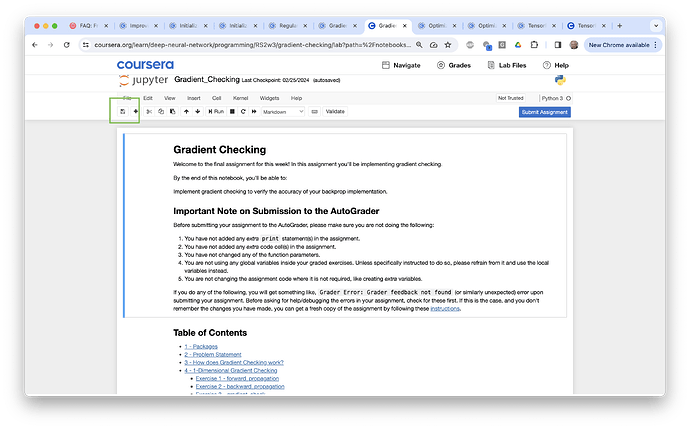
Task: Open Exercise 2 - backward_propagation link
Action: pos(240,386)
